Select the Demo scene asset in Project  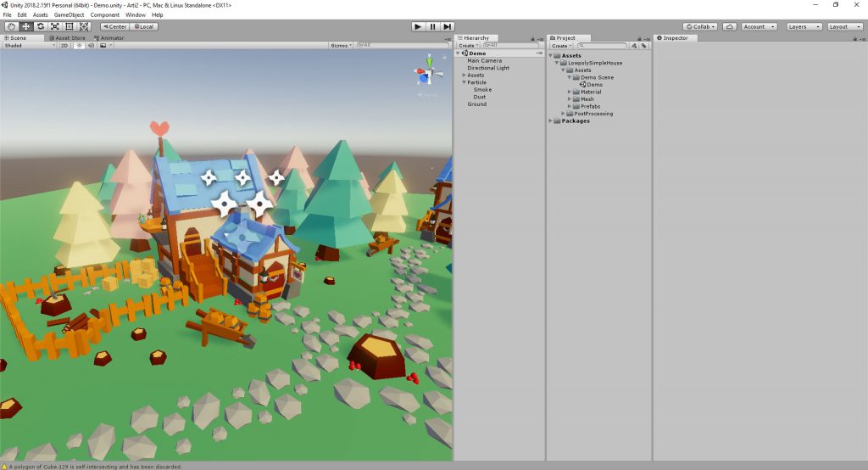pyautogui.click(x=594, y=84)
